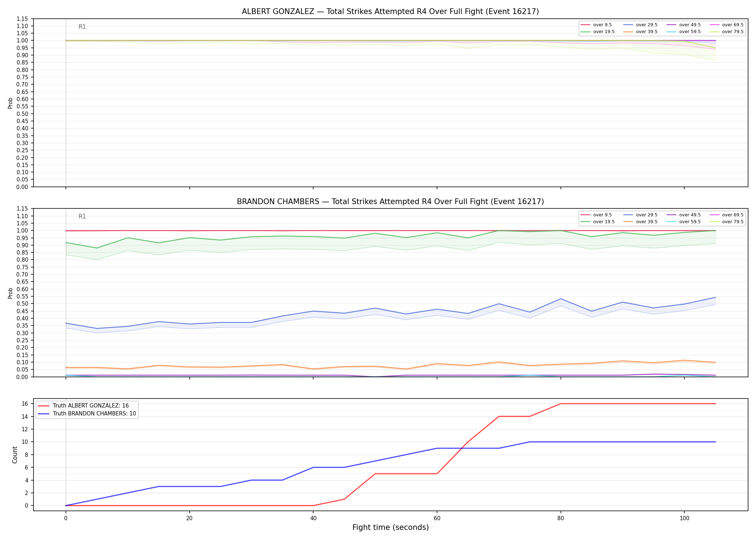This screenshot has height=540, width=756.
Task: Click the ALBERT GONZALEZ chart title
Action: (390, 12)
